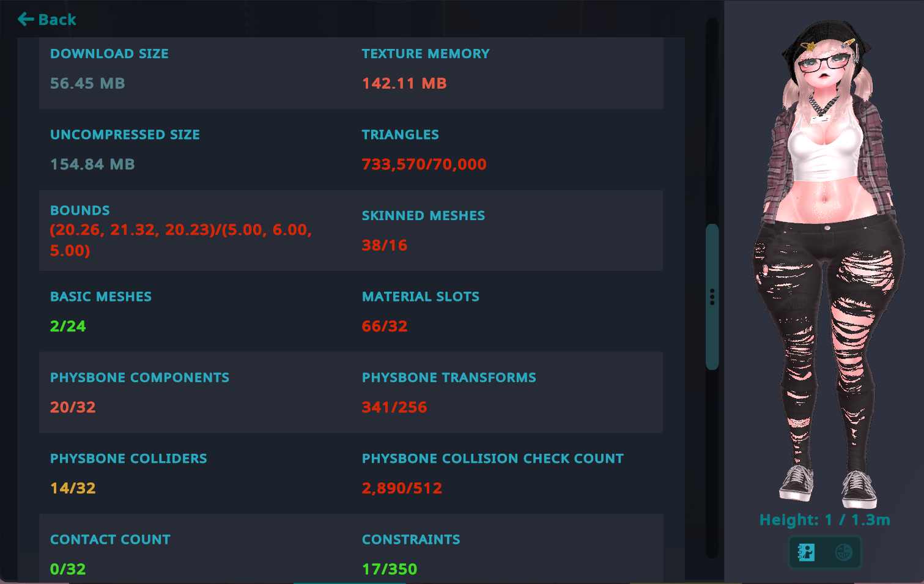Viewport: 924px width, 584px height.
Task: Select the Texture Memory 142.11 MB value
Action: (404, 84)
